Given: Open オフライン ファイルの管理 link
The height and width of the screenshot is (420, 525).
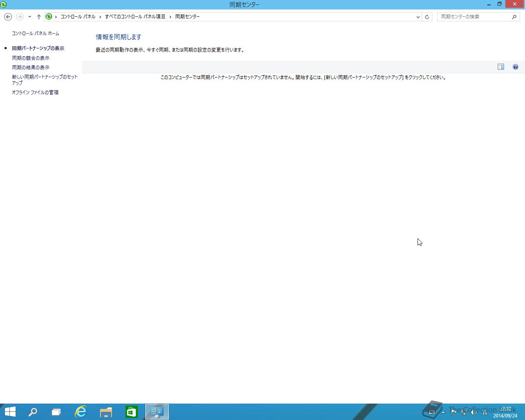Looking at the screenshot, I should 35,93.
